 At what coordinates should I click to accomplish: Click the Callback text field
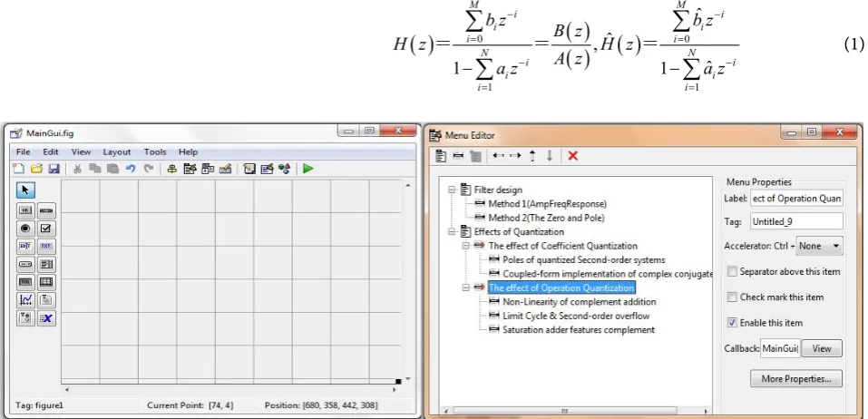click(780, 348)
